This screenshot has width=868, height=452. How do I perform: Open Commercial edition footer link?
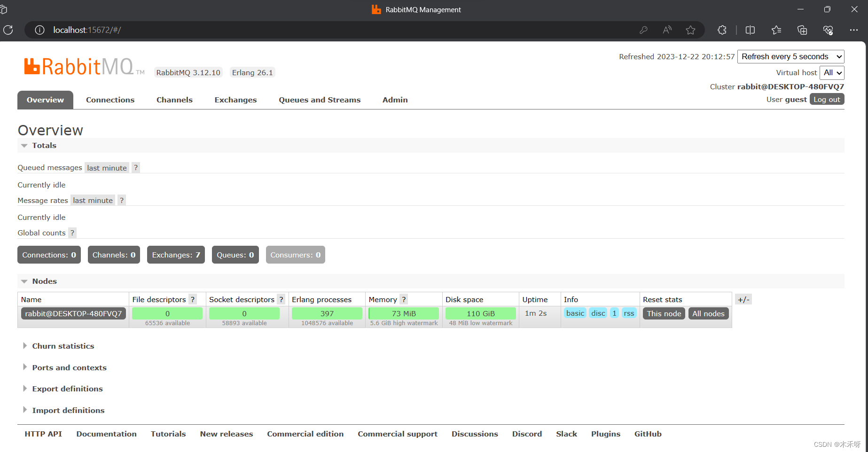pos(305,434)
